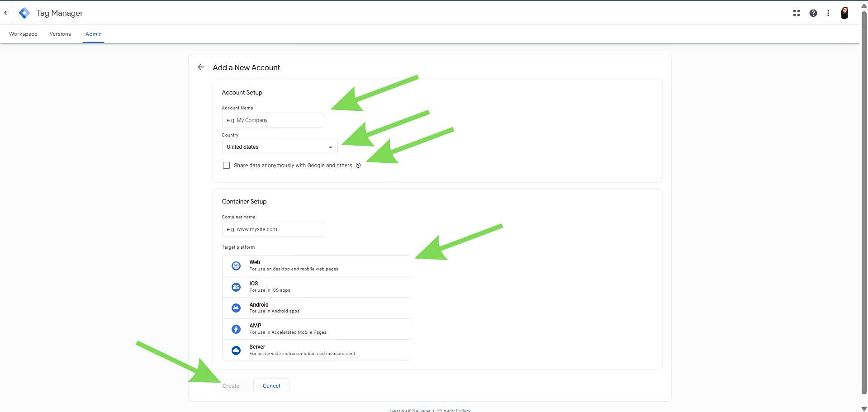Expand the Country dropdown showing United States
This screenshot has width=868, height=412.
coord(280,147)
